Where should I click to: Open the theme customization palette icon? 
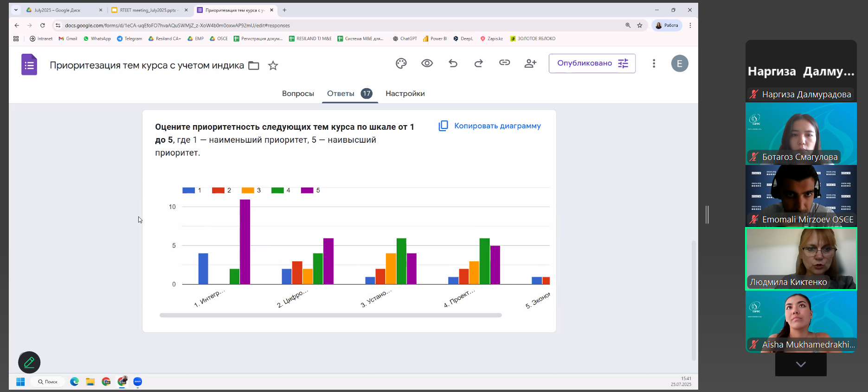coord(401,63)
